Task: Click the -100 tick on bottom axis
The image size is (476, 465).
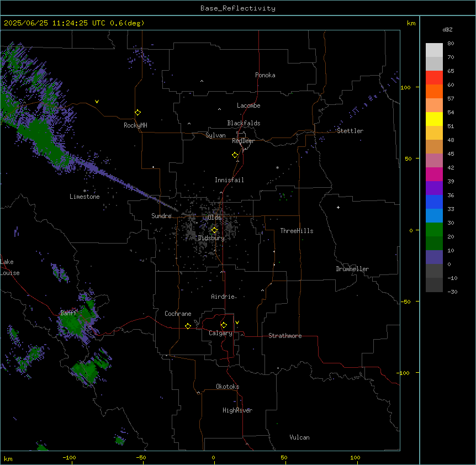Action: [x=69, y=457]
